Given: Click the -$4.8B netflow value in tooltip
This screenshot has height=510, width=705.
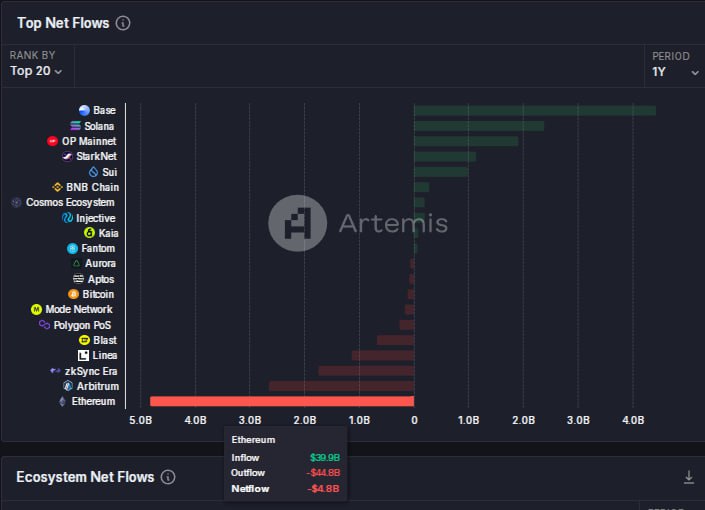Looking at the screenshot, I should tap(323, 488).
